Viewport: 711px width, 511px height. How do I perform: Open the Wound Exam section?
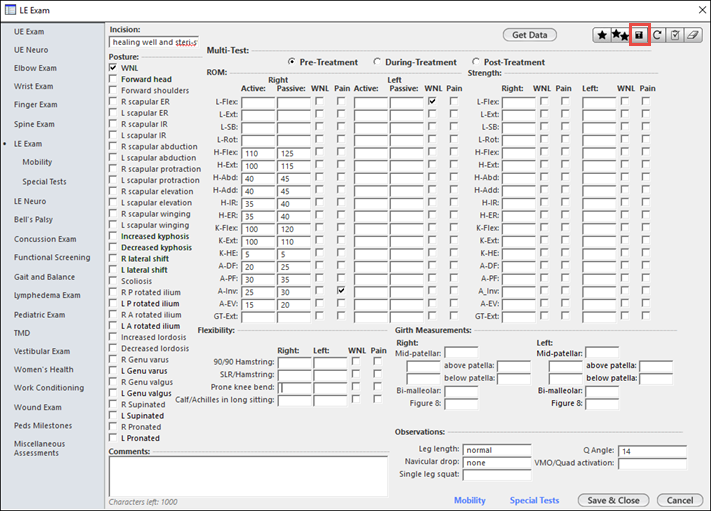[38, 407]
